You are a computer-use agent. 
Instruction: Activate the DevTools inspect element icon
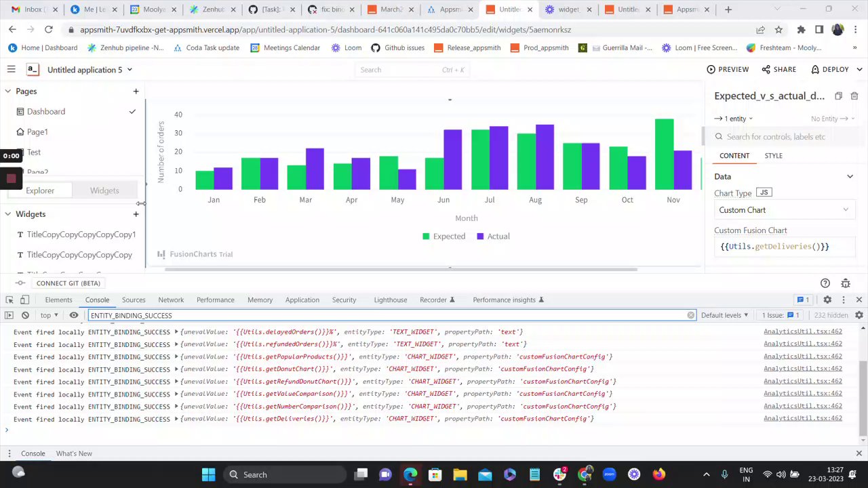click(x=9, y=300)
